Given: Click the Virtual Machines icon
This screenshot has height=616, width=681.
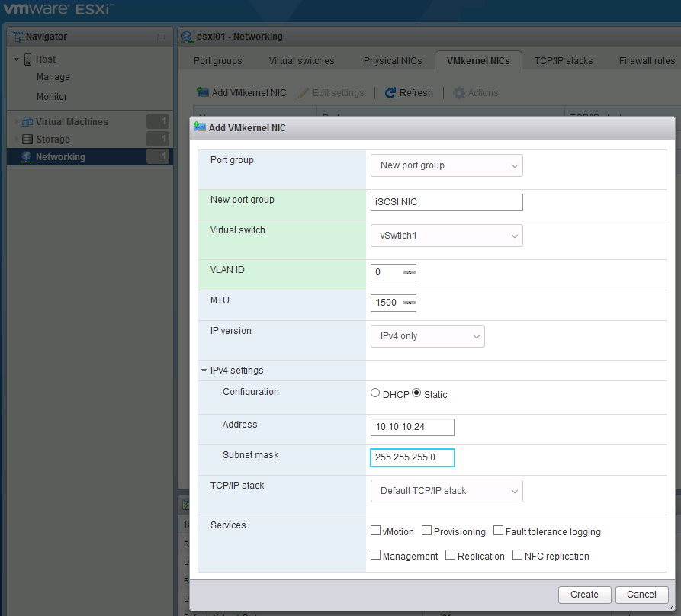Looking at the screenshot, I should point(27,121).
